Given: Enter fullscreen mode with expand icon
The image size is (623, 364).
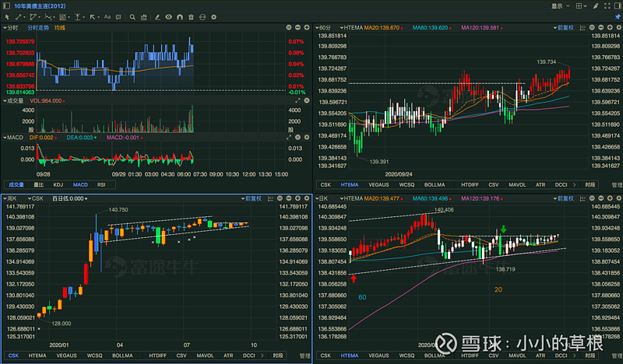Looking at the screenshot, I should click(607, 5).
